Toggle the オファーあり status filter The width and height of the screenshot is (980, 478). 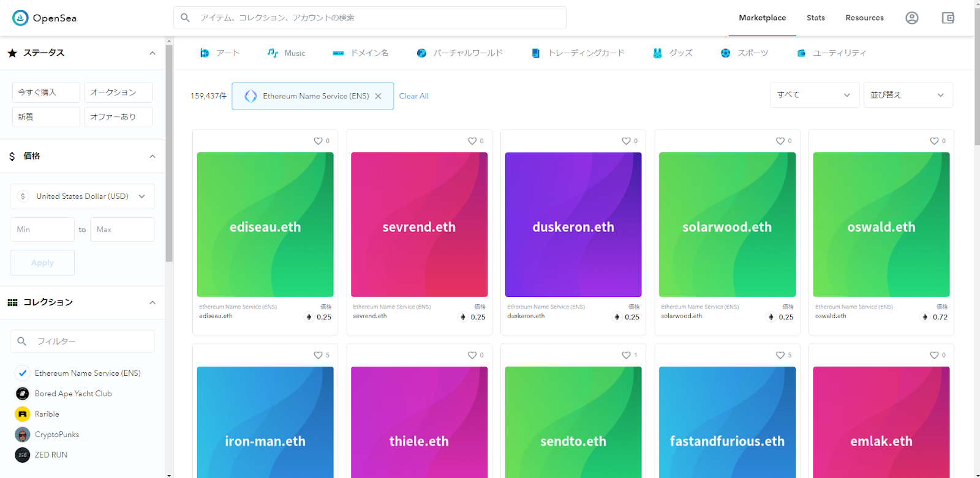coord(118,117)
